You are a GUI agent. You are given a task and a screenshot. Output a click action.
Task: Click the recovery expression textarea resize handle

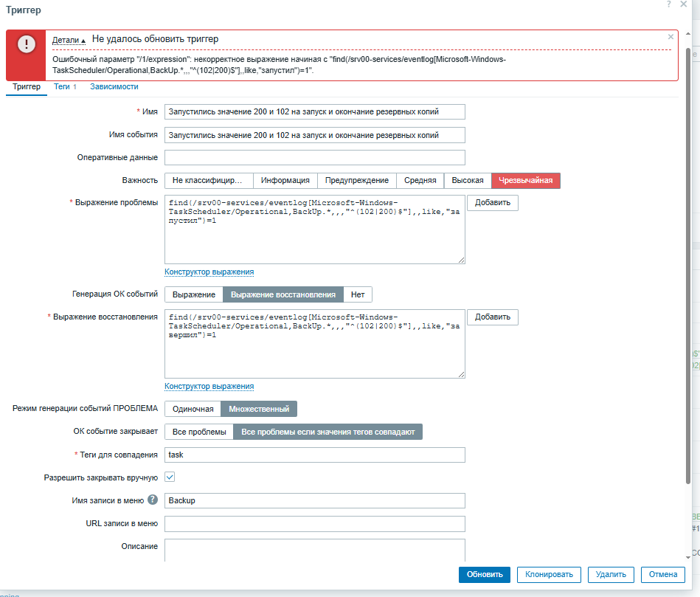click(461, 374)
